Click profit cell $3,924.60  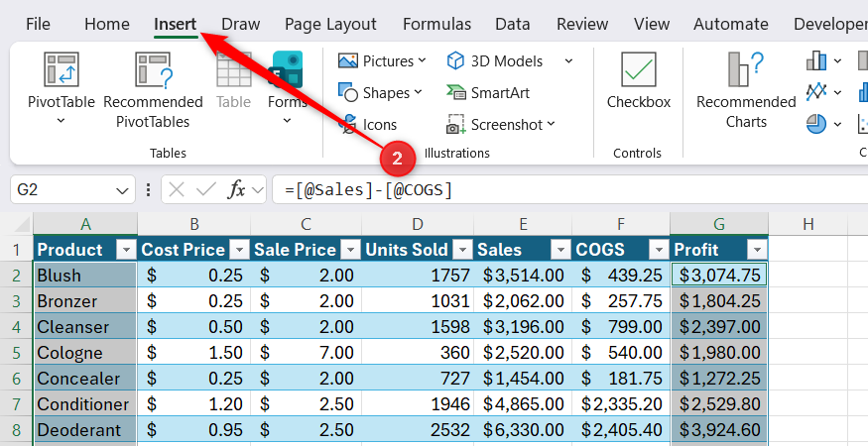719,430
